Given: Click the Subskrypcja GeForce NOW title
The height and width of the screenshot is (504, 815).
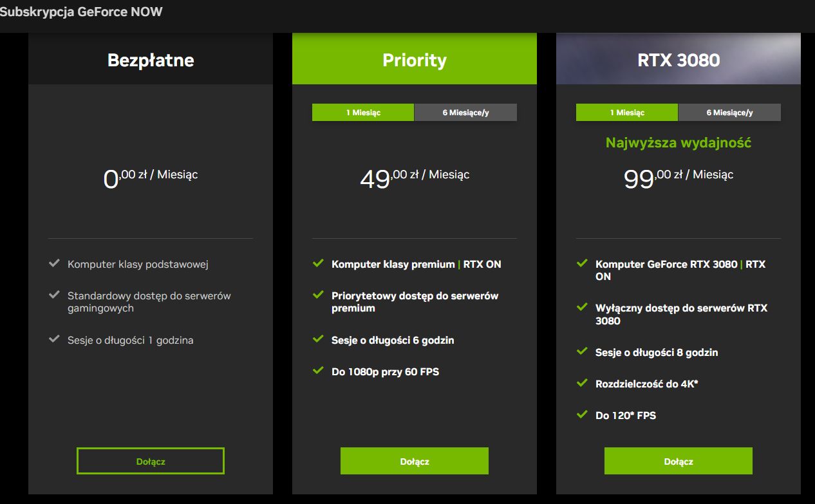Looking at the screenshot, I should [81, 12].
